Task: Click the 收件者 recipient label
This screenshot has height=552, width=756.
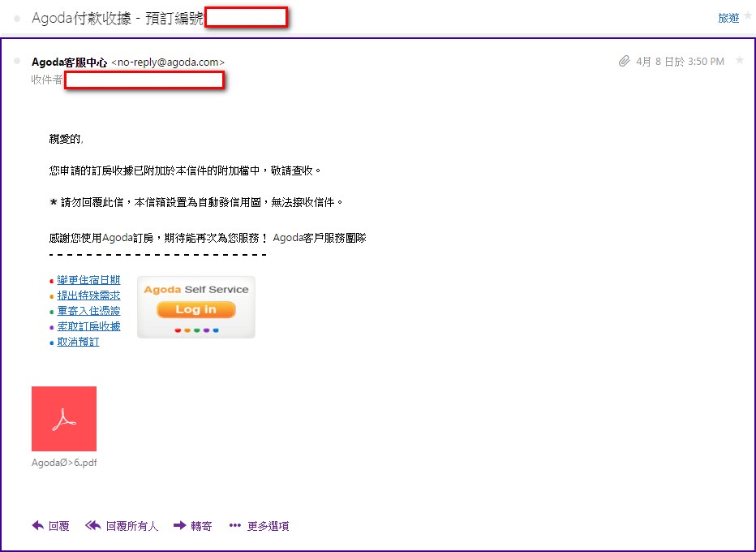Action: coord(47,80)
